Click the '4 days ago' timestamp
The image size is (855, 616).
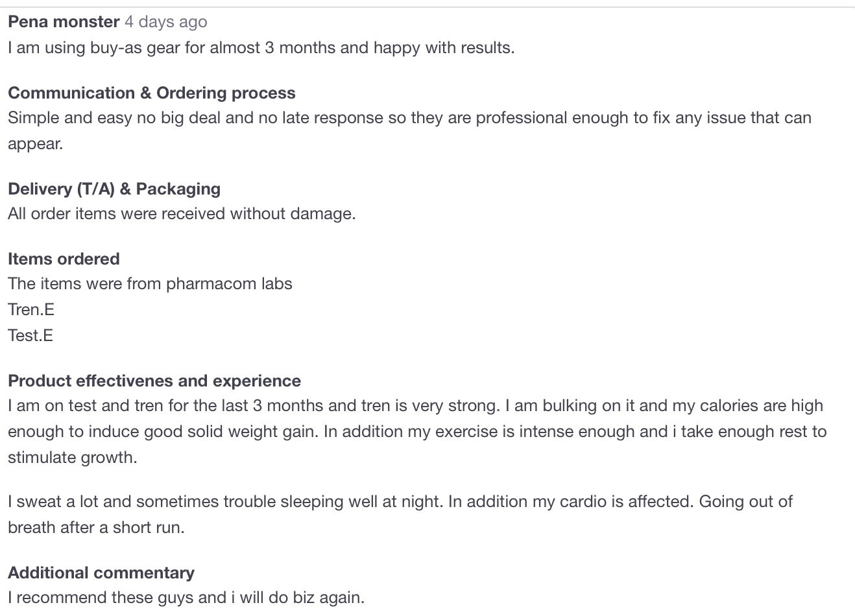pos(166,22)
